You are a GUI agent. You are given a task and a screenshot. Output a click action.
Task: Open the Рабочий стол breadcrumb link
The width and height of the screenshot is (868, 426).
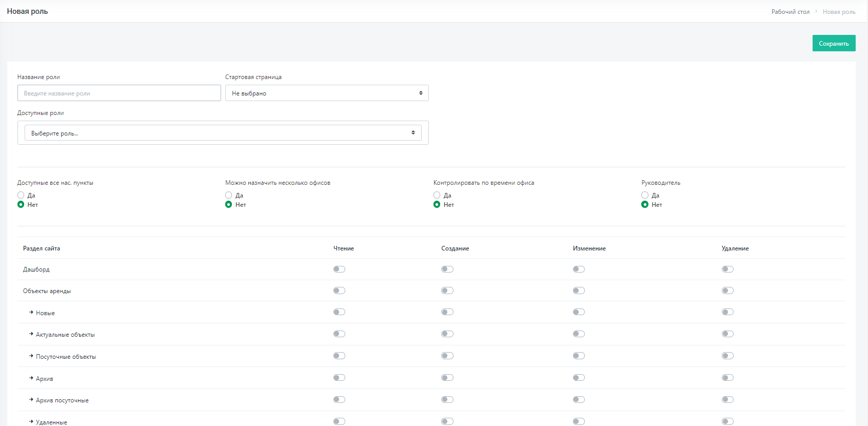coord(790,12)
